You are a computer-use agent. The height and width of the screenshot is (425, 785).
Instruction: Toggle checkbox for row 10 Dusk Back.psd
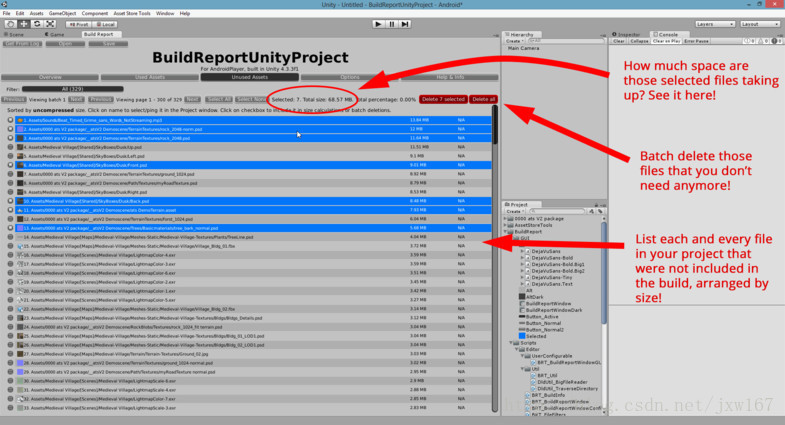(x=11, y=201)
